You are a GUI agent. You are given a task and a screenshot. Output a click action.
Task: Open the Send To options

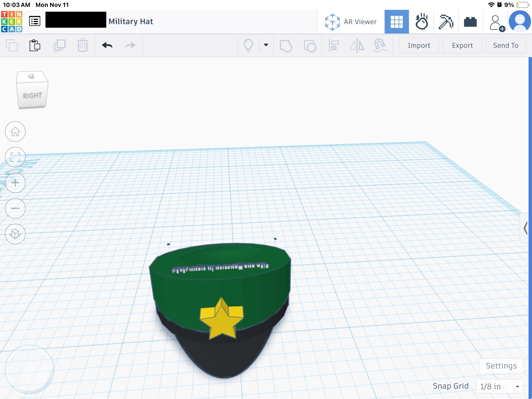pyautogui.click(x=506, y=45)
